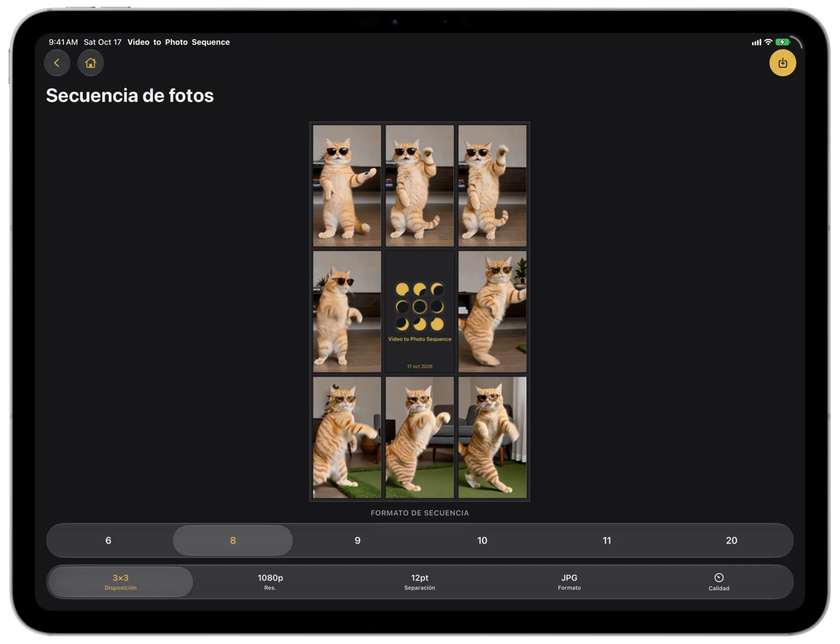Viewport: 840px width, 644px height.
Task: Click the 17 oct 2026 date text
Action: pos(419,366)
